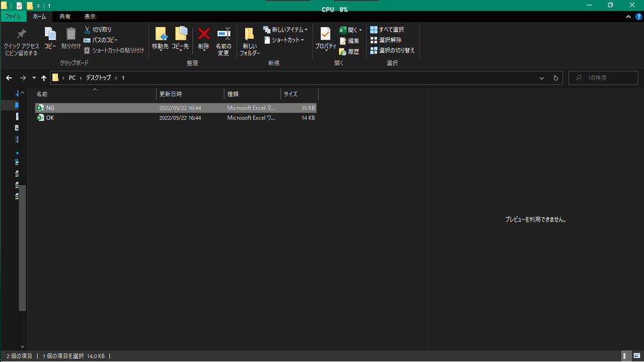Image resolution: width=644 pixels, height=362 pixels.
Task: Clear selection with Select none
Action: tap(386, 40)
